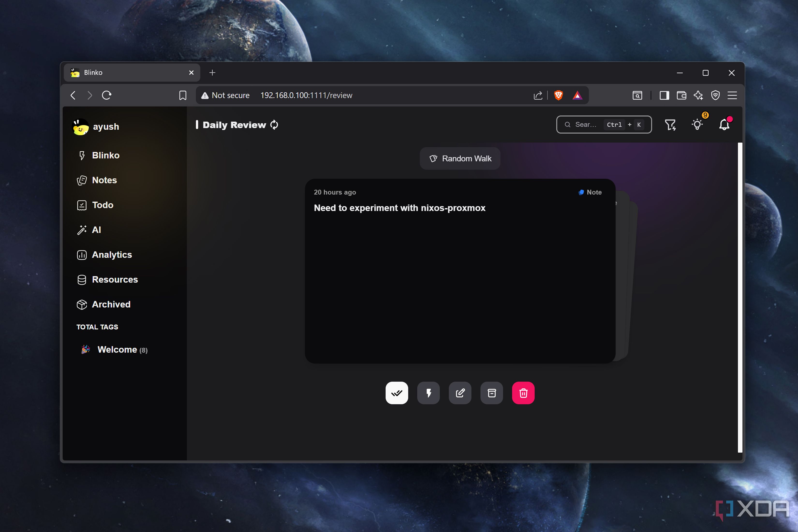Go forward in browser history
This screenshot has width=798, height=532.
pyautogui.click(x=89, y=95)
